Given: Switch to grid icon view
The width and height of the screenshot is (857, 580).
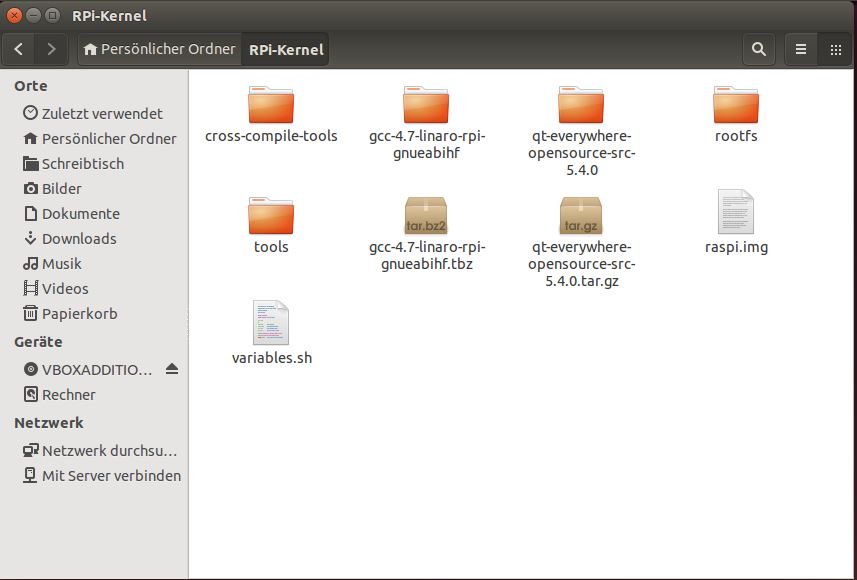Looking at the screenshot, I should click(x=836, y=49).
